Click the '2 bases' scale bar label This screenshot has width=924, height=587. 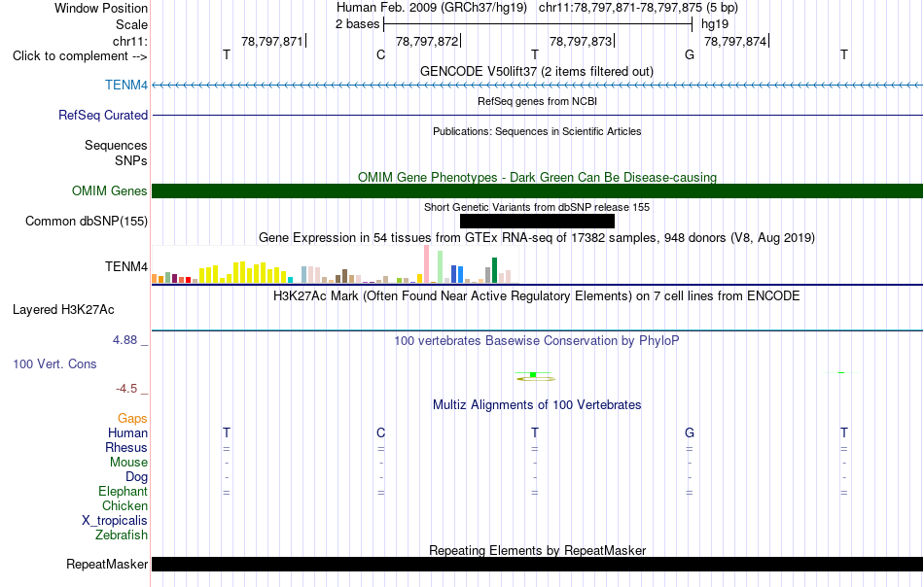[358, 24]
